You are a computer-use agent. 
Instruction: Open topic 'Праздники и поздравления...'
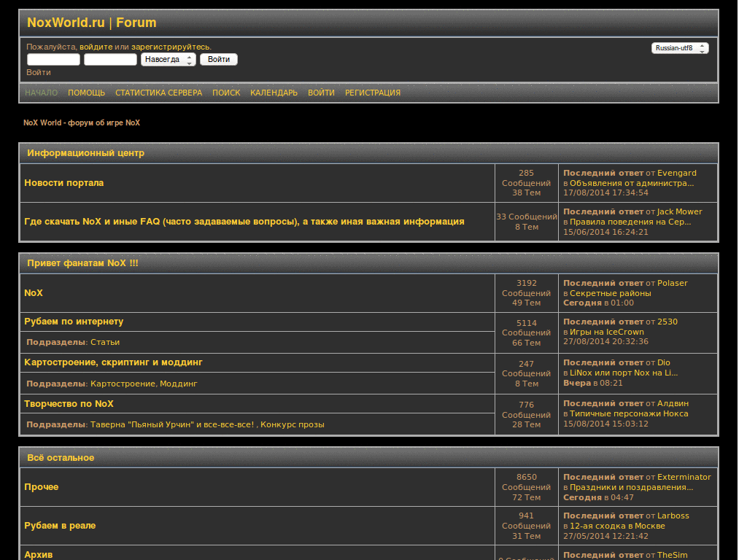tap(631, 487)
